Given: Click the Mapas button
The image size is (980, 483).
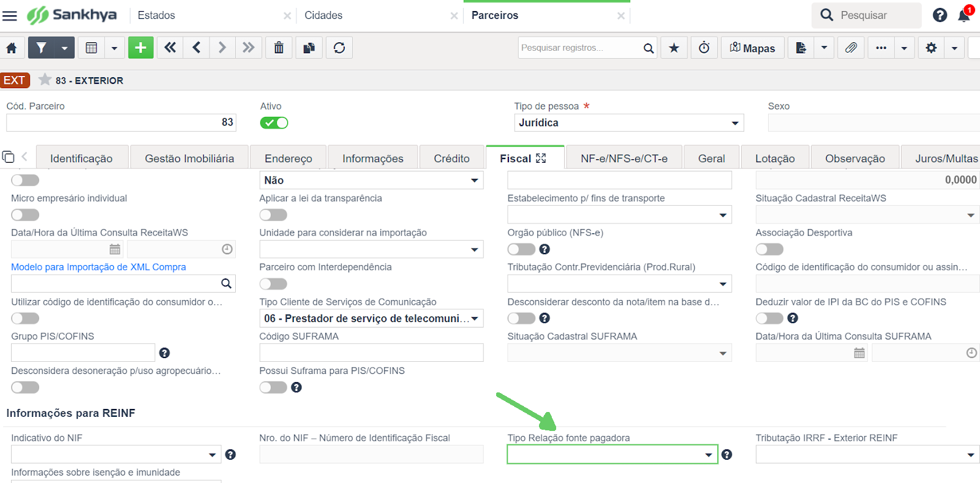Looking at the screenshot, I should pyautogui.click(x=753, y=48).
